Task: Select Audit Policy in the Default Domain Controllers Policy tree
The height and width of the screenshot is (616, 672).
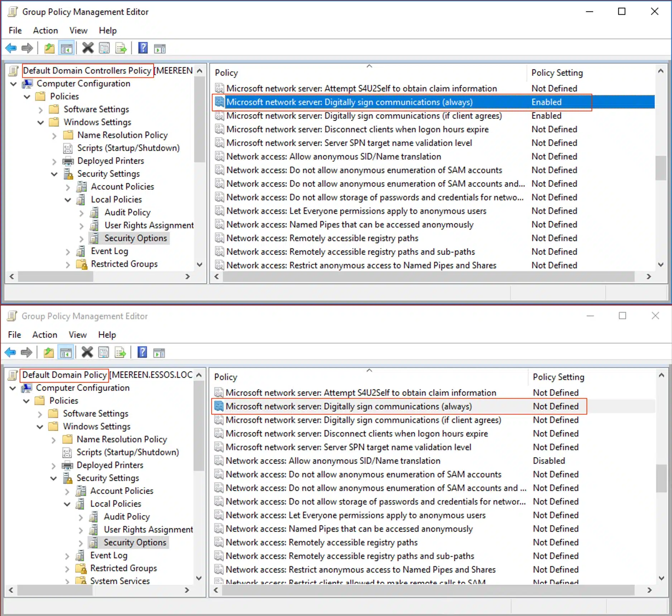Action: [x=127, y=212]
